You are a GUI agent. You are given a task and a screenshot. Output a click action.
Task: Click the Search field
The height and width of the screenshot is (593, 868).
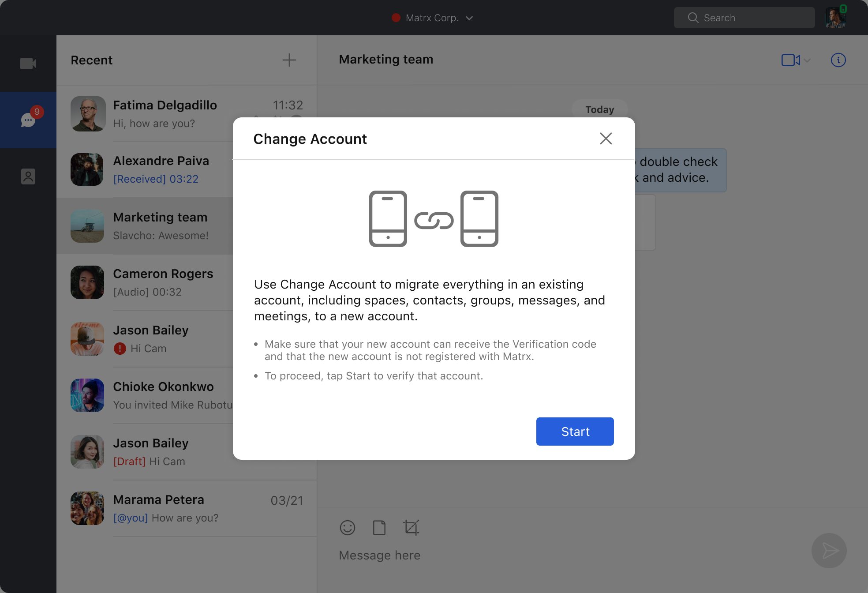744,18
